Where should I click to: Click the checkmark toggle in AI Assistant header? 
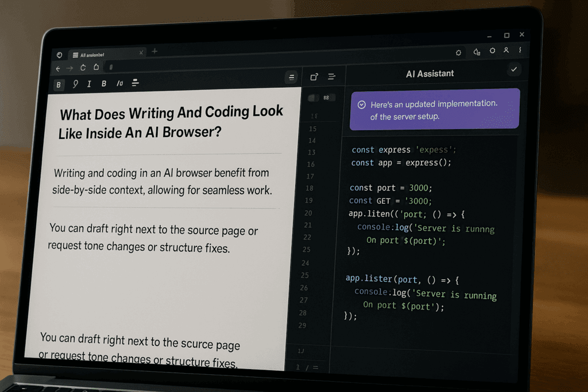(x=514, y=69)
